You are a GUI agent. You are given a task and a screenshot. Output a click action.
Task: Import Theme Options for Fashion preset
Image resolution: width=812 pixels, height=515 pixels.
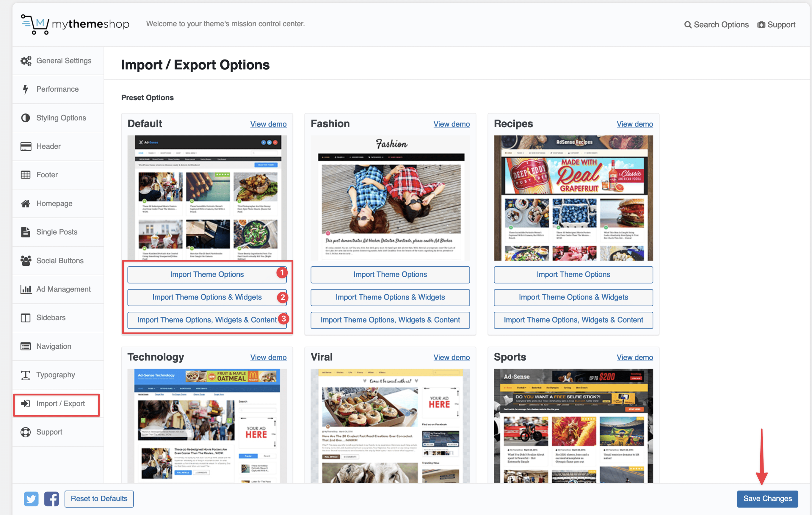click(390, 274)
